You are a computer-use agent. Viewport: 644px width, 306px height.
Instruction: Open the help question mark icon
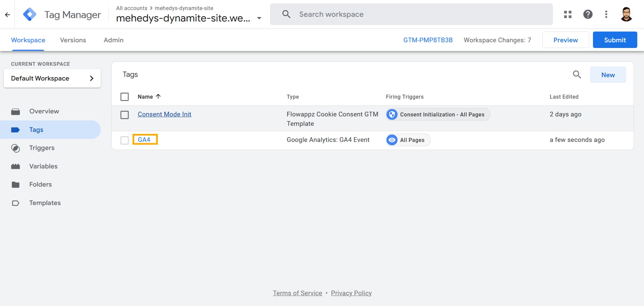[x=588, y=14]
